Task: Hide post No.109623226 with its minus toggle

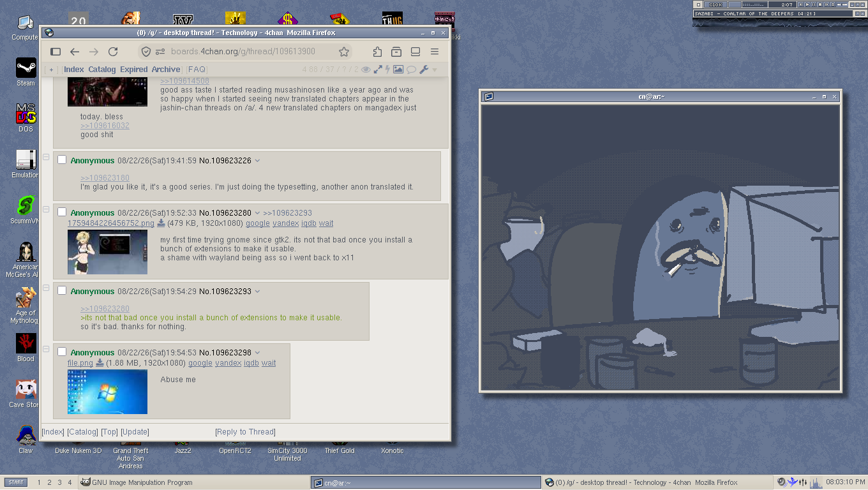Action: click(x=46, y=157)
